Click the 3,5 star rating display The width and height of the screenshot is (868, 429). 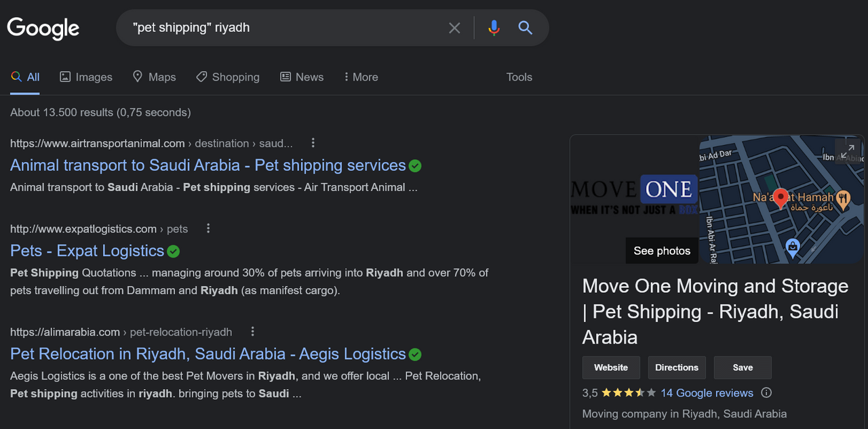coord(619,393)
